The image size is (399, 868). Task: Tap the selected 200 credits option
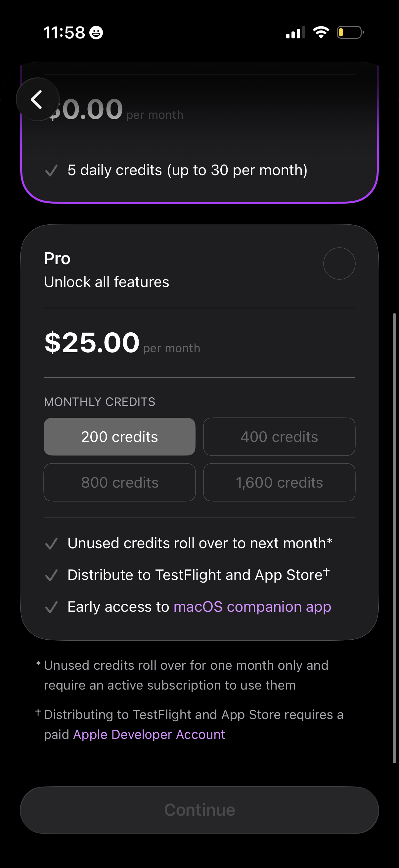click(119, 436)
